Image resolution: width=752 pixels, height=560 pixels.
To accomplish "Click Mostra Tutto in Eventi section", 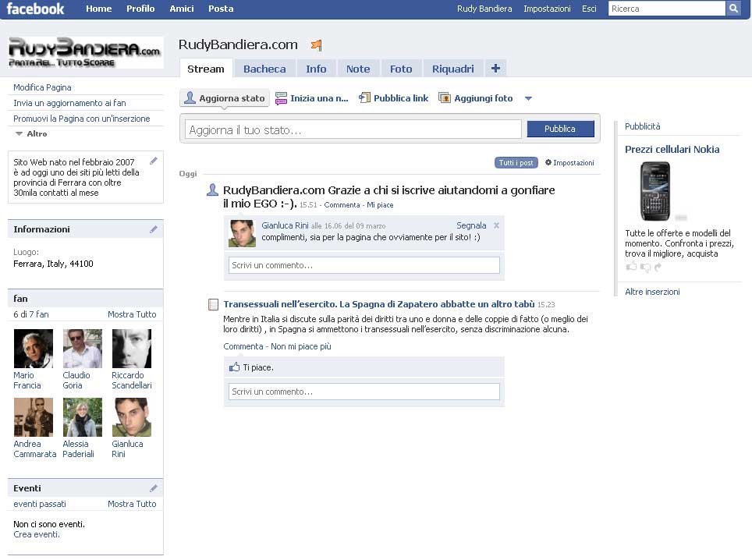I will point(132,503).
